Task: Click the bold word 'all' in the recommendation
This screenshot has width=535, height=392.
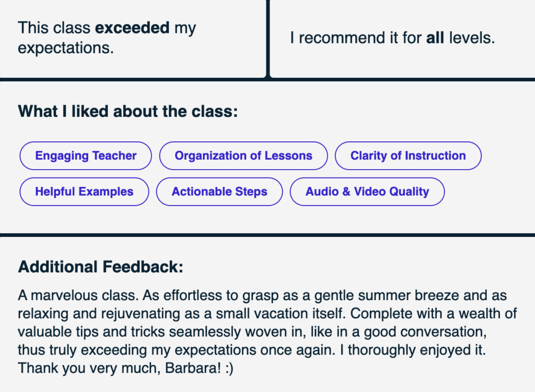Action: click(x=435, y=38)
